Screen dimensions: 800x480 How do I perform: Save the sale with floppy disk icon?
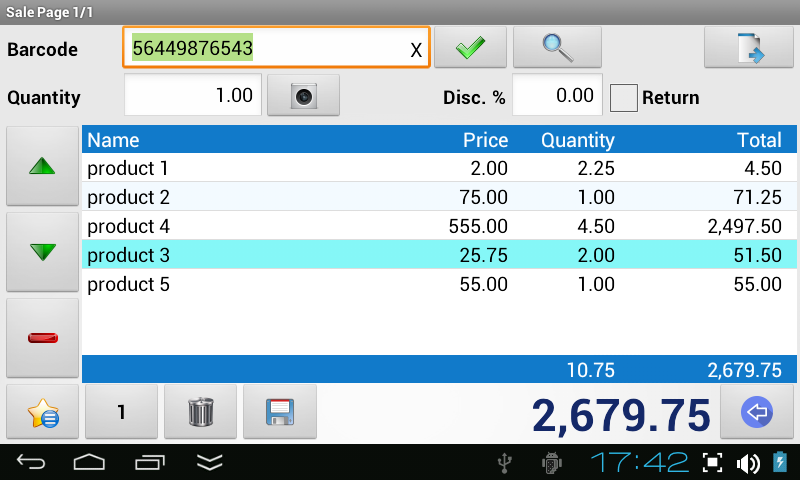[280, 412]
